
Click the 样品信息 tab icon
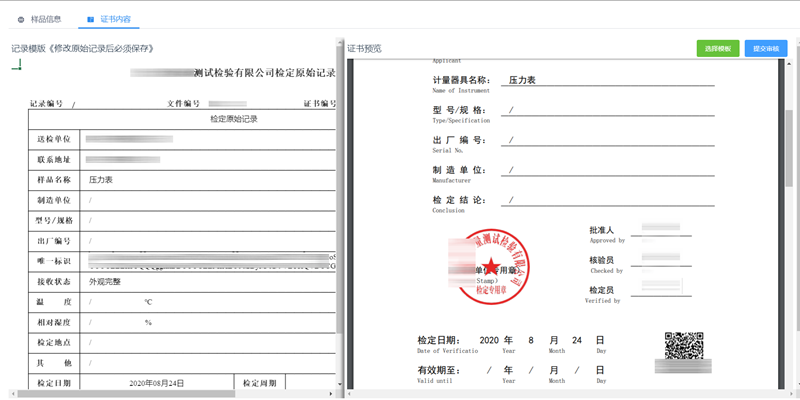[x=21, y=20]
